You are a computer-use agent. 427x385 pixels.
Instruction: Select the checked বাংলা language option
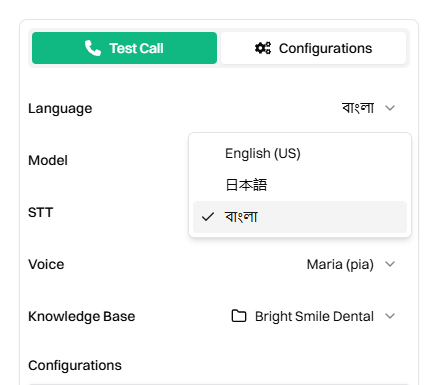(x=300, y=217)
